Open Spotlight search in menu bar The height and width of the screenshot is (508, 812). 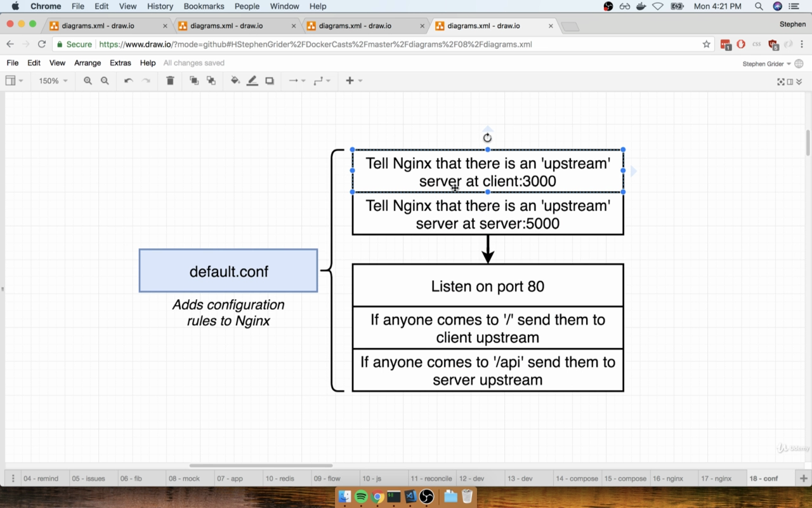click(x=759, y=6)
